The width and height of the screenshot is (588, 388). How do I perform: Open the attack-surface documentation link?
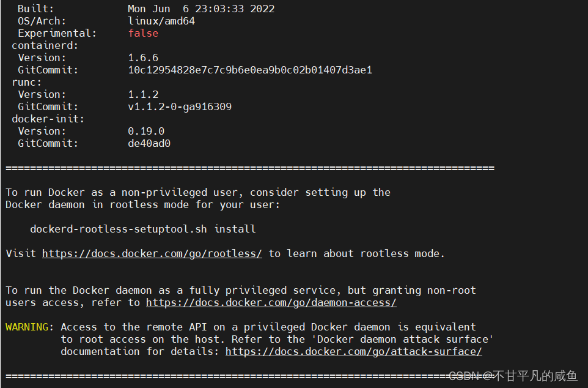click(x=353, y=351)
